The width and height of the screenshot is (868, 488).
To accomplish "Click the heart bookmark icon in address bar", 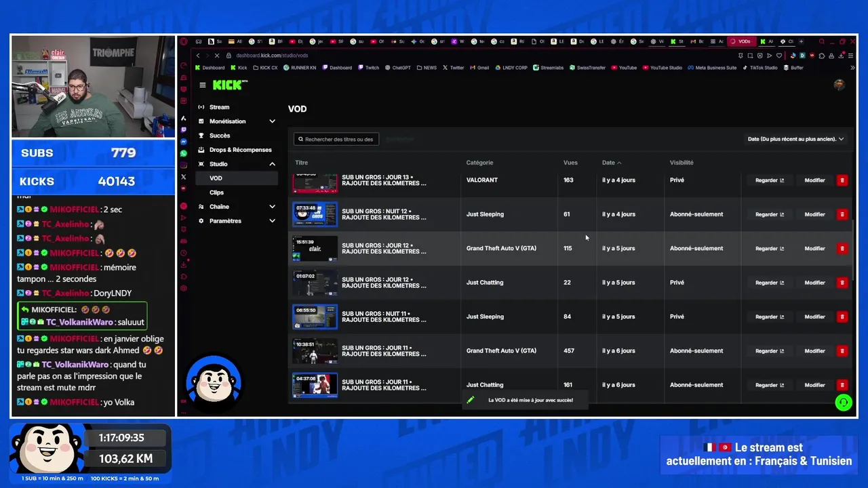I will [779, 56].
